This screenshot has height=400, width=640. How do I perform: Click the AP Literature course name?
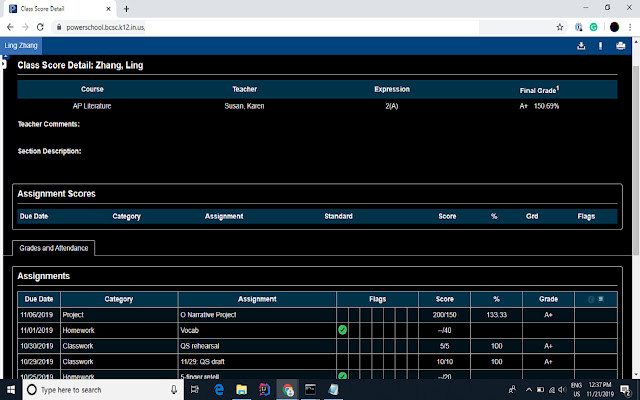pos(92,106)
